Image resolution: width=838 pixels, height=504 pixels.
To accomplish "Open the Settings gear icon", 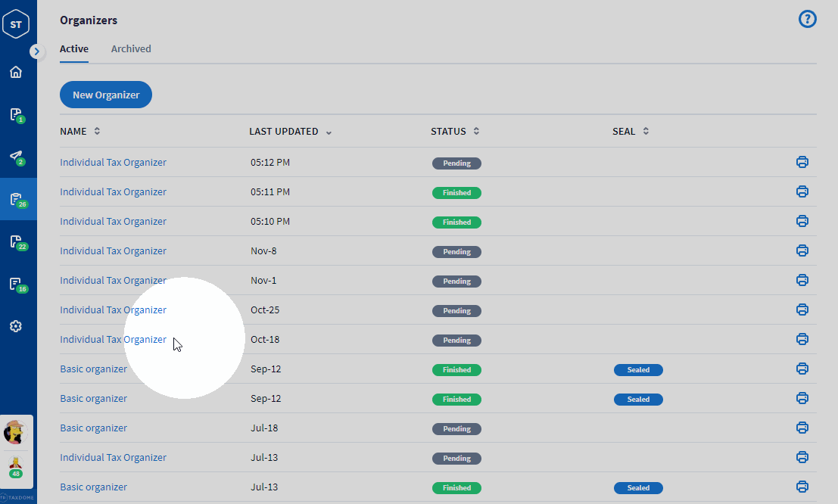I will pos(16,326).
